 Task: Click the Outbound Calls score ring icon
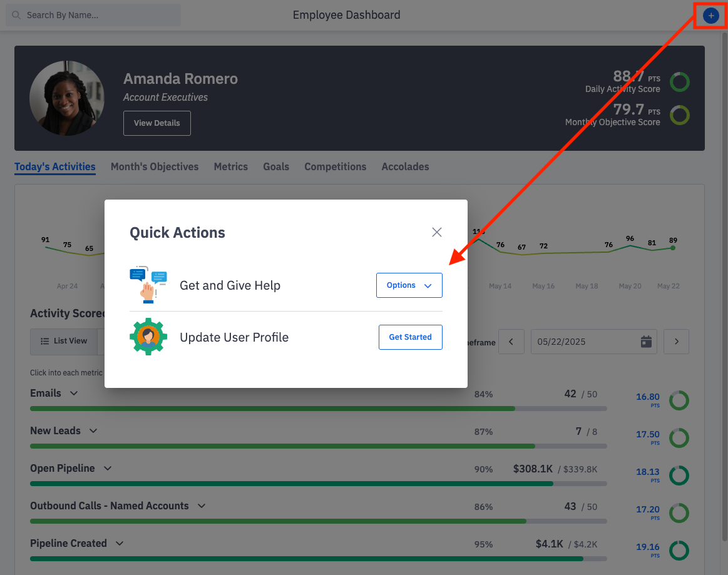679,513
